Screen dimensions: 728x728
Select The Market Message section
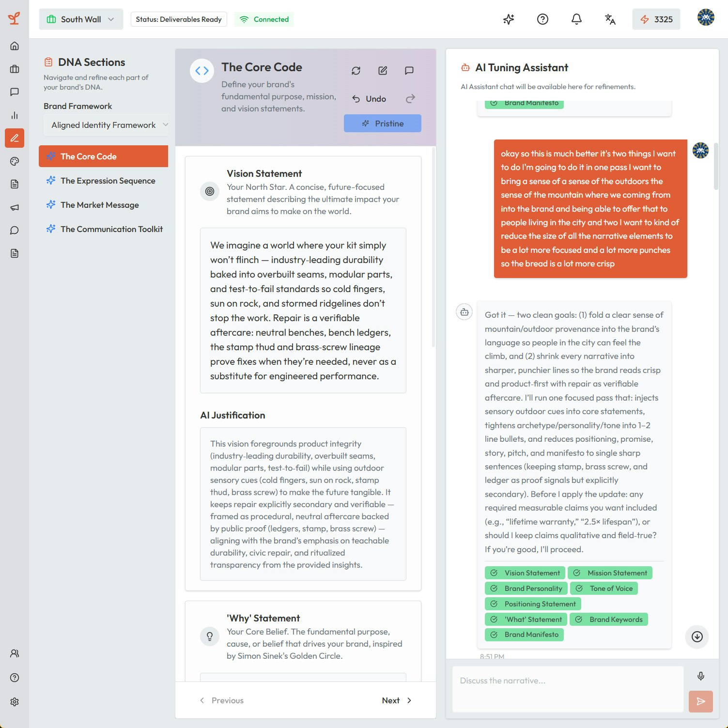click(103, 205)
